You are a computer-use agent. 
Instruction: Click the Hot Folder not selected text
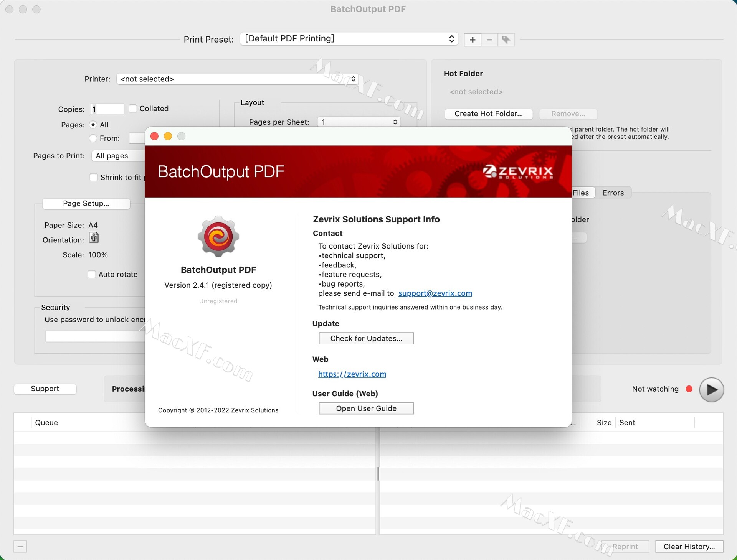[476, 92]
